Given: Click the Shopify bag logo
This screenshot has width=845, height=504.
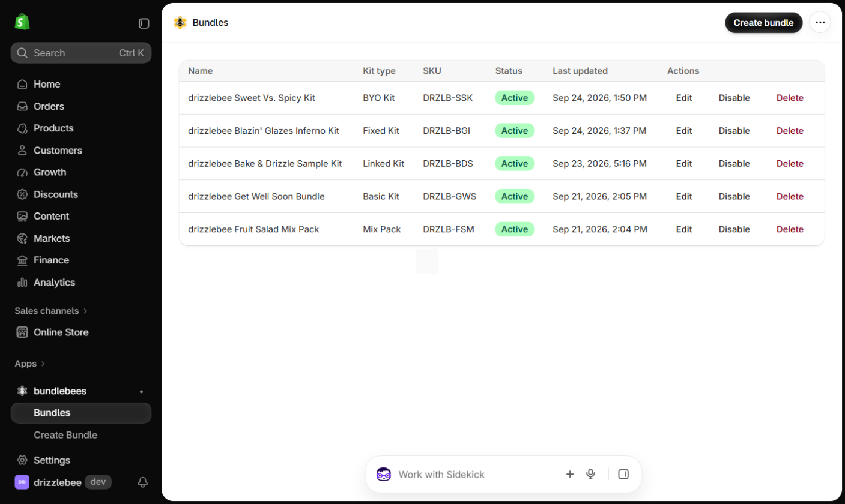Looking at the screenshot, I should click(x=22, y=23).
